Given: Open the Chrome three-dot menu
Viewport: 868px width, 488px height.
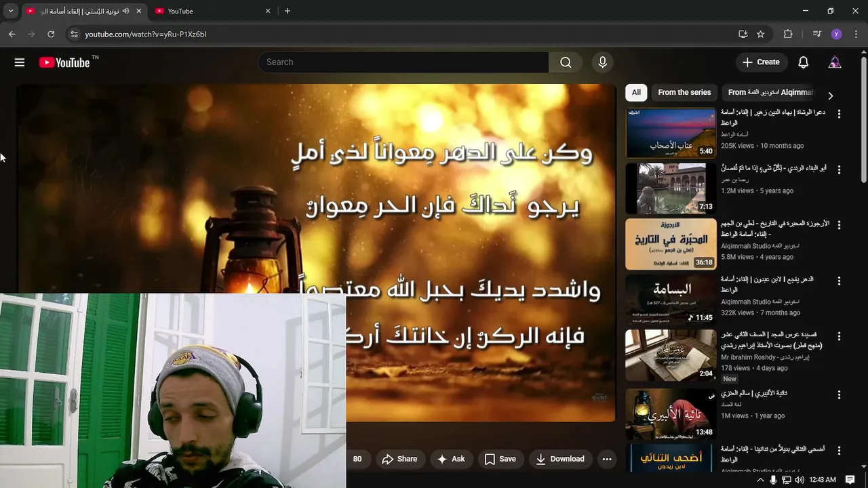Looking at the screenshot, I should click(856, 34).
